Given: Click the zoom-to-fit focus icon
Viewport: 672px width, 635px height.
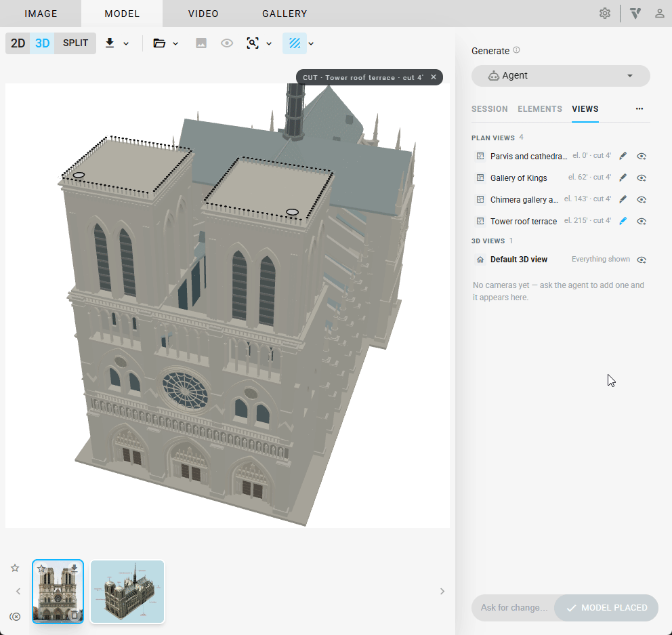Looking at the screenshot, I should (x=253, y=43).
